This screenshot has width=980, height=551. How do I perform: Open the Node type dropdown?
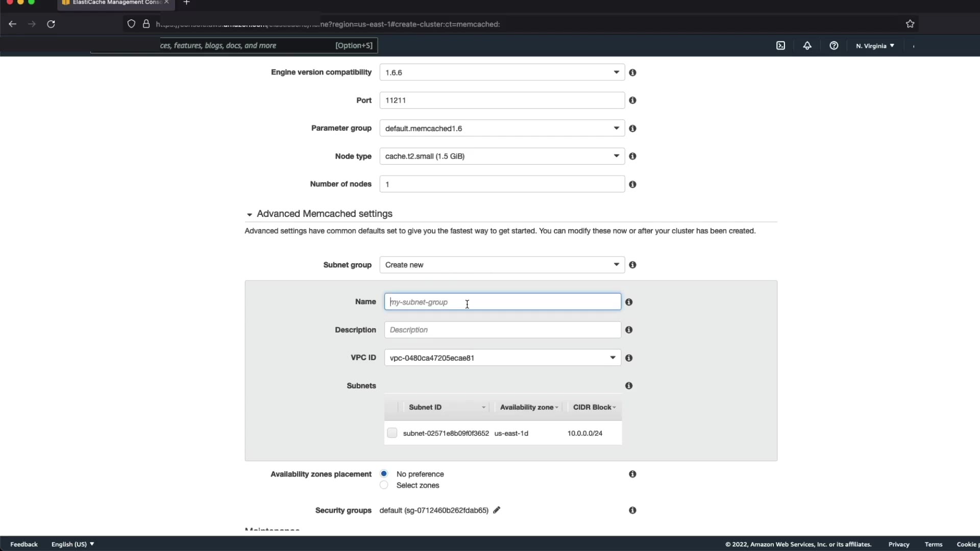click(502, 156)
